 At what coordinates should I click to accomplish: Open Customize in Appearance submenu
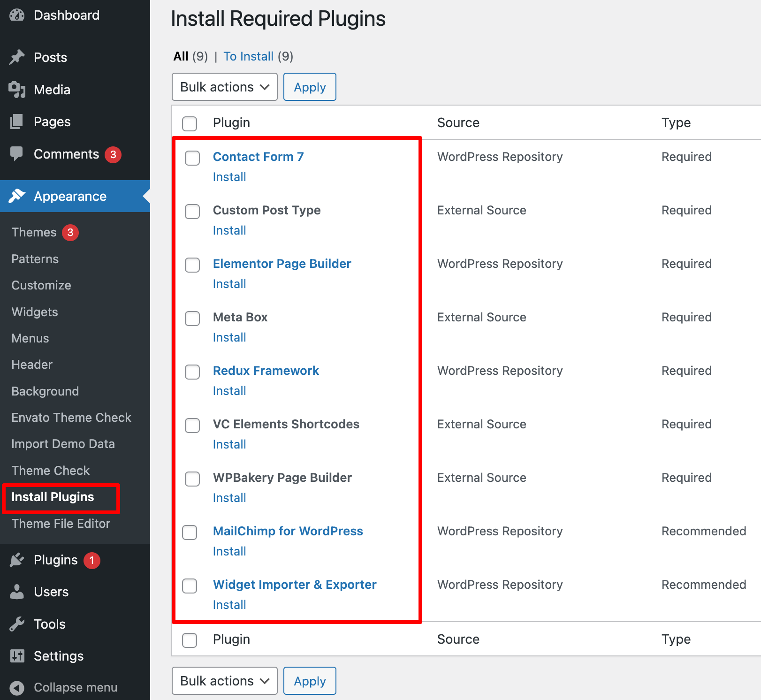click(41, 285)
